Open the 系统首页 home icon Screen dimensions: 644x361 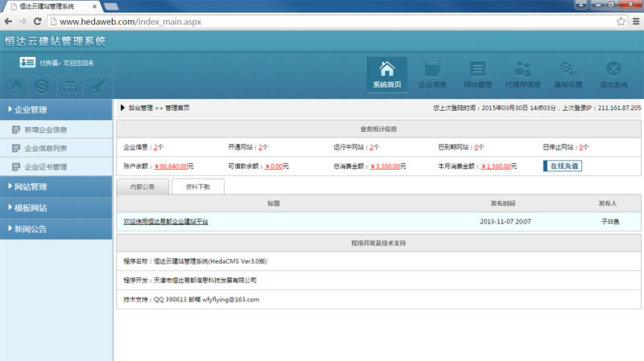pyautogui.click(x=386, y=74)
